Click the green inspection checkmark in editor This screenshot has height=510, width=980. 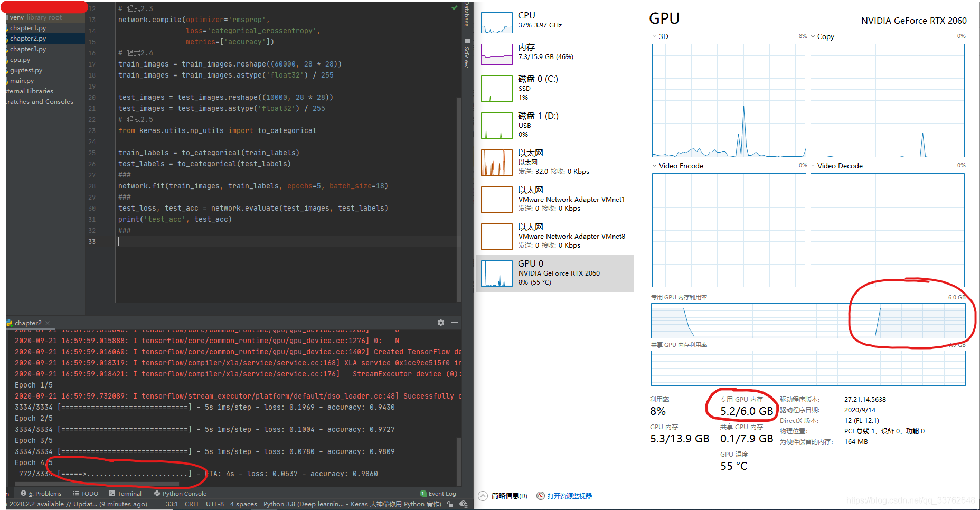455,8
